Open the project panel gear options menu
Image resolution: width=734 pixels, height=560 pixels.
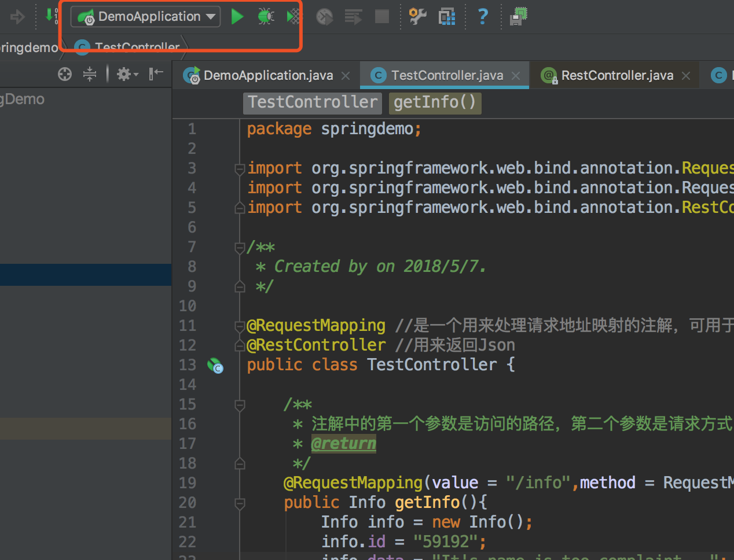coord(127,74)
